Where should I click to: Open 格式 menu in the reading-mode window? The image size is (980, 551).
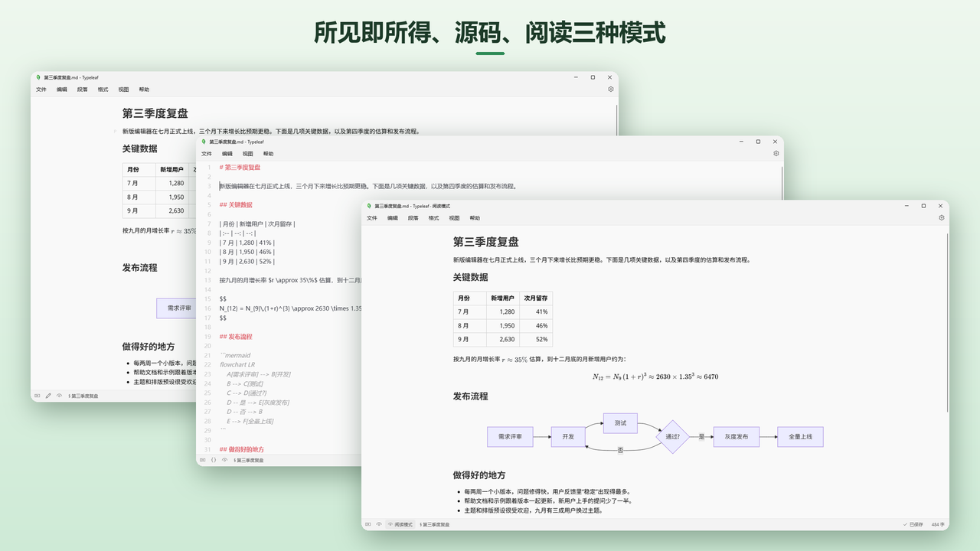pyautogui.click(x=434, y=218)
